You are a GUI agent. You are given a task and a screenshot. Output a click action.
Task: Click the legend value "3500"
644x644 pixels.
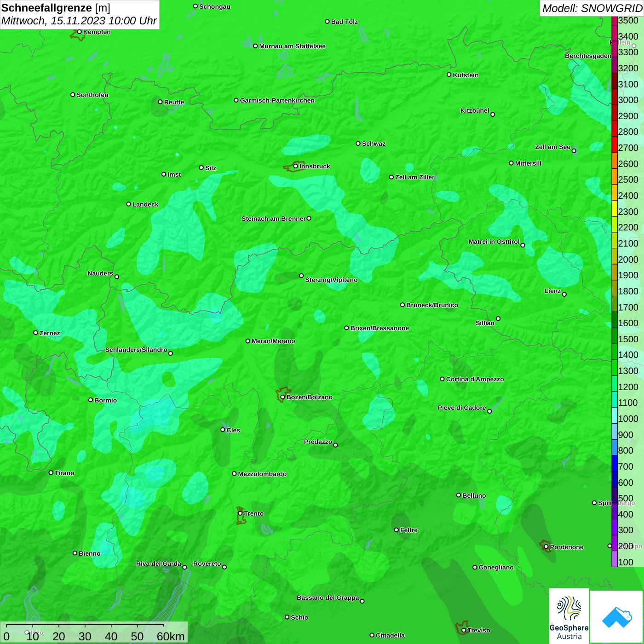pyautogui.click(x=628, y=20)
